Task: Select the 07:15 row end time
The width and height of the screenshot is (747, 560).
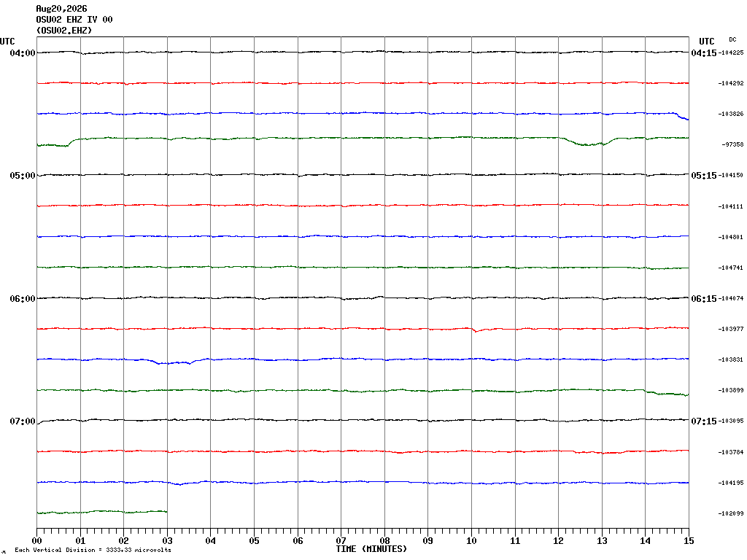Action: [704, 421]
